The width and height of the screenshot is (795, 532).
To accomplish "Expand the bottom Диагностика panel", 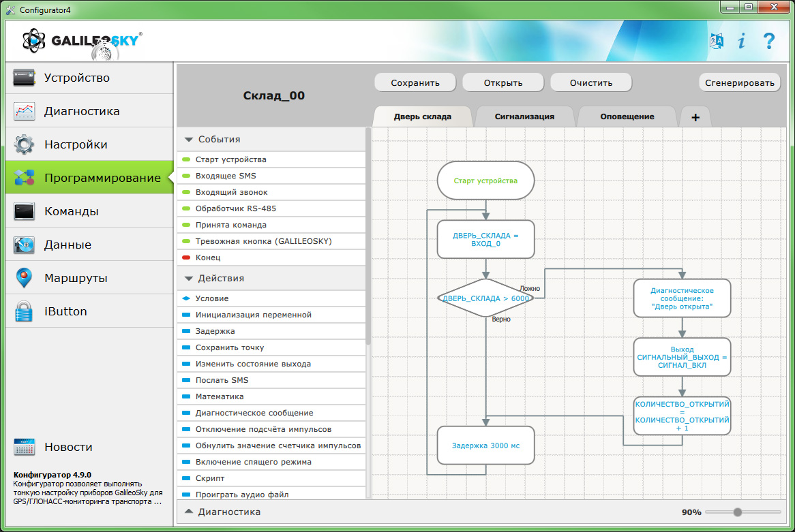I will point(189,512).
